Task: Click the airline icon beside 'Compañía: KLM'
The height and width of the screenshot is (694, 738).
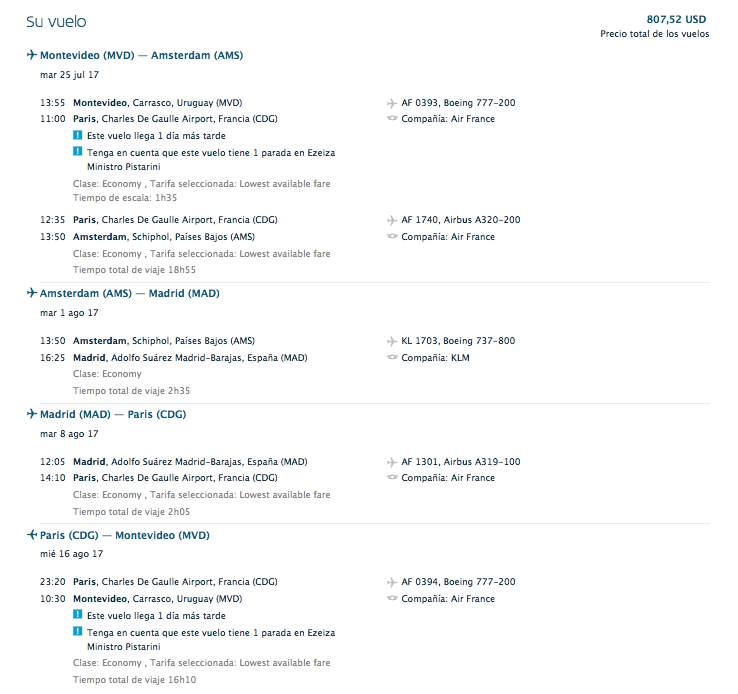Action: coord(392,357)
